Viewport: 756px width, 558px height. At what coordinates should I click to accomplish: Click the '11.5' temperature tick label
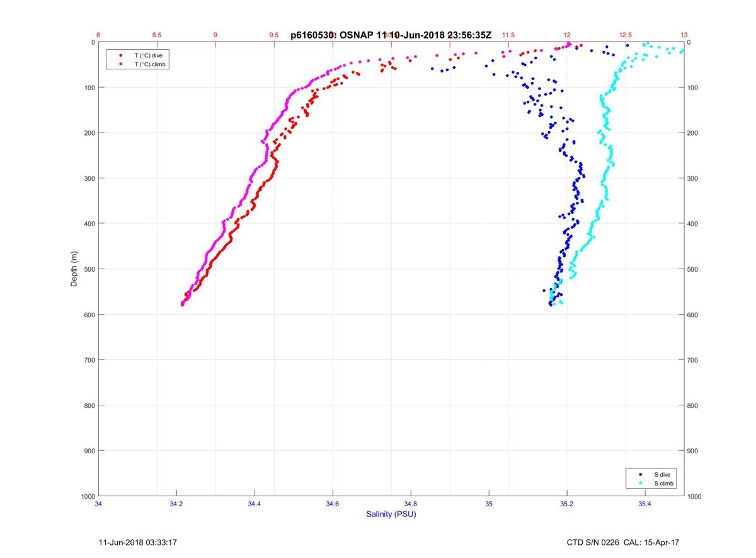click(x=508, y=35)
